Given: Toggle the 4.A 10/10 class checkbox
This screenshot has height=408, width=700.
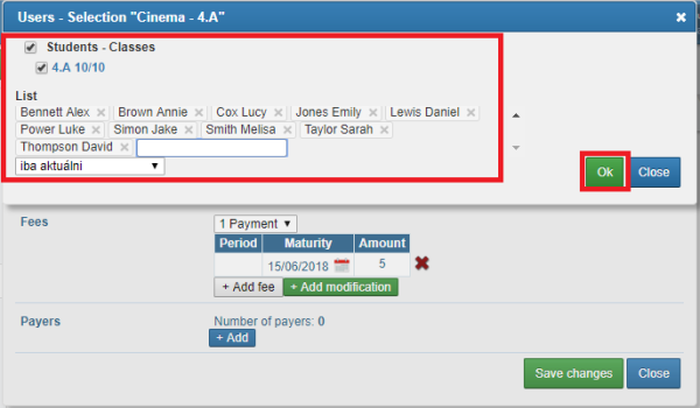Looking at the screenshot, I should (41, 68).
